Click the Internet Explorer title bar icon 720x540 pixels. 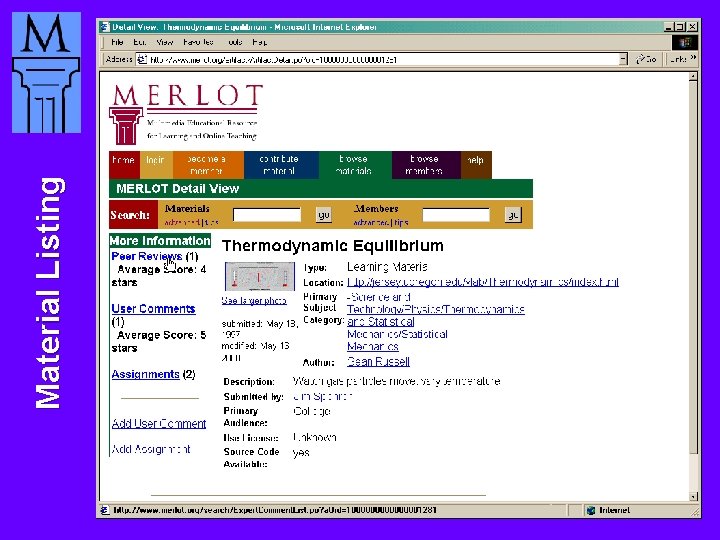point(105,27)
